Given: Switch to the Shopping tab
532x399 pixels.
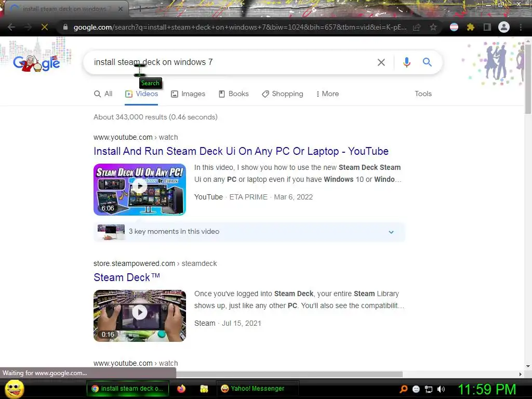Looking at the screenshot, I should pyautogui.click(x=282, y=94).
